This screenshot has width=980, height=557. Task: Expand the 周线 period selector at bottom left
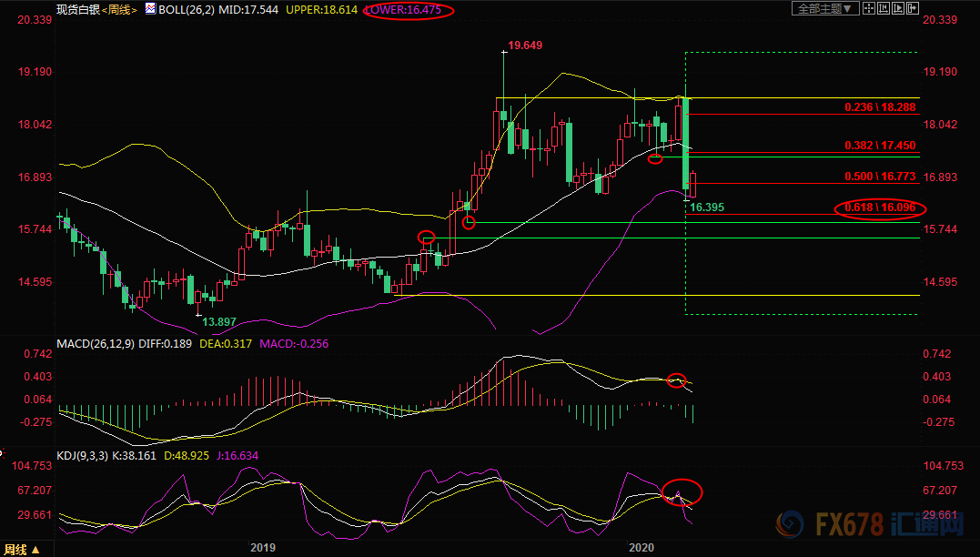point(22,550)
